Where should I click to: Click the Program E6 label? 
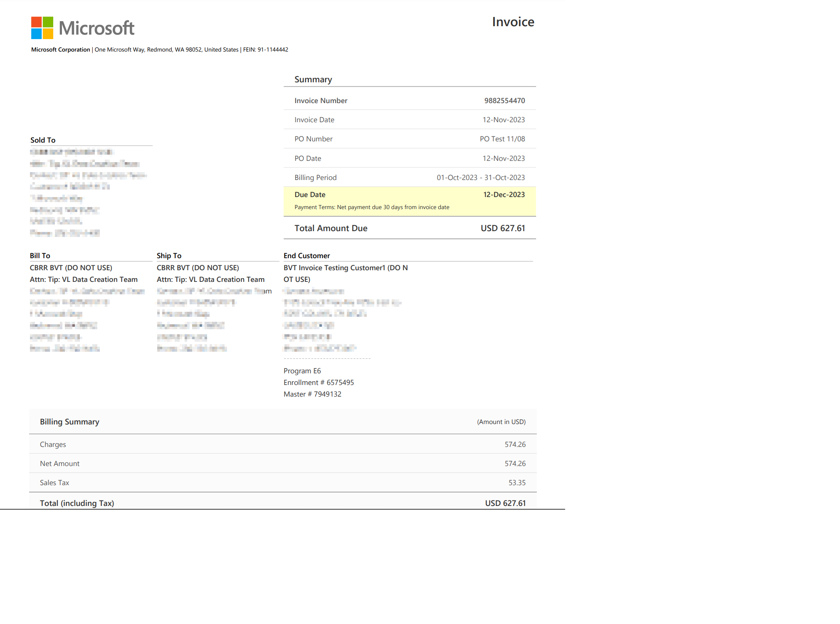tap(302, 370)
